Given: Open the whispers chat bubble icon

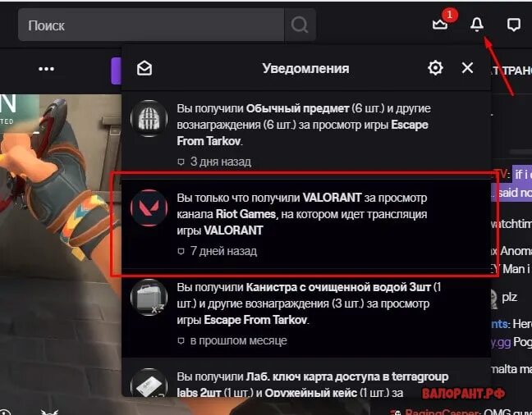Looking at the screenshot, I should (x=514, y=25).
